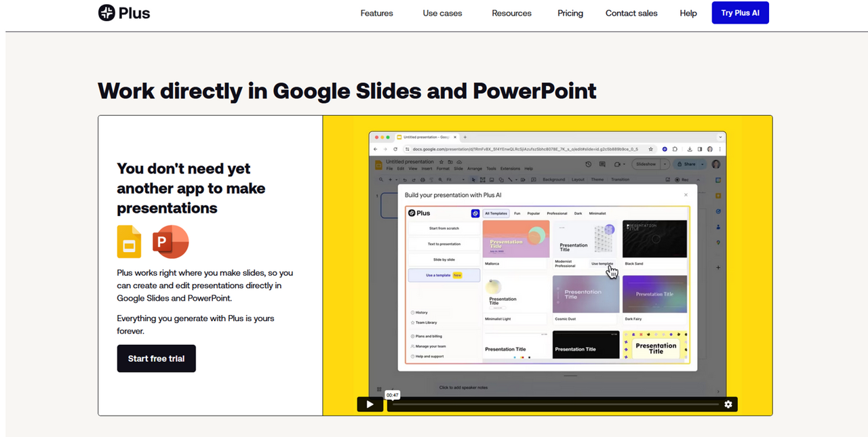Click the Theme toolbar button in Slides

pos(597,180)
